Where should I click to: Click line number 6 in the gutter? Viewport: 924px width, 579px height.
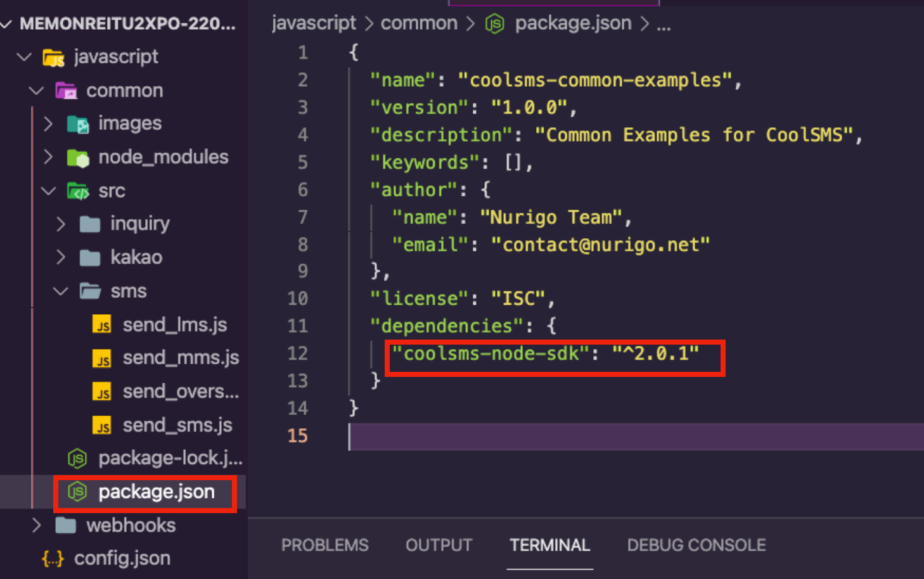303,189
